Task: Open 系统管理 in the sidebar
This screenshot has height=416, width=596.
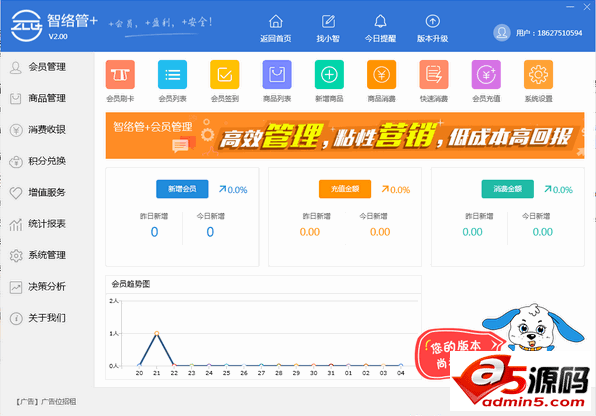Action: [x=47, y=255]
